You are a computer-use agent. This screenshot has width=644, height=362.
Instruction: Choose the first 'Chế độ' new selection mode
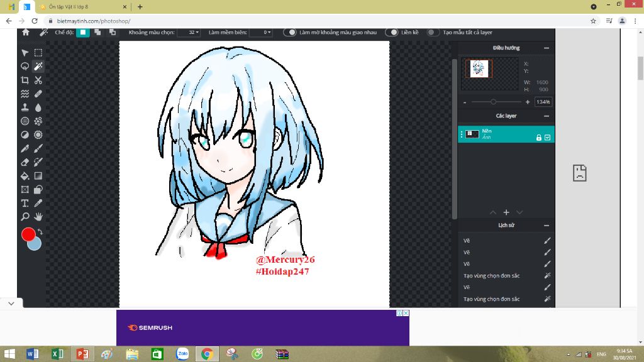point(83,33)
